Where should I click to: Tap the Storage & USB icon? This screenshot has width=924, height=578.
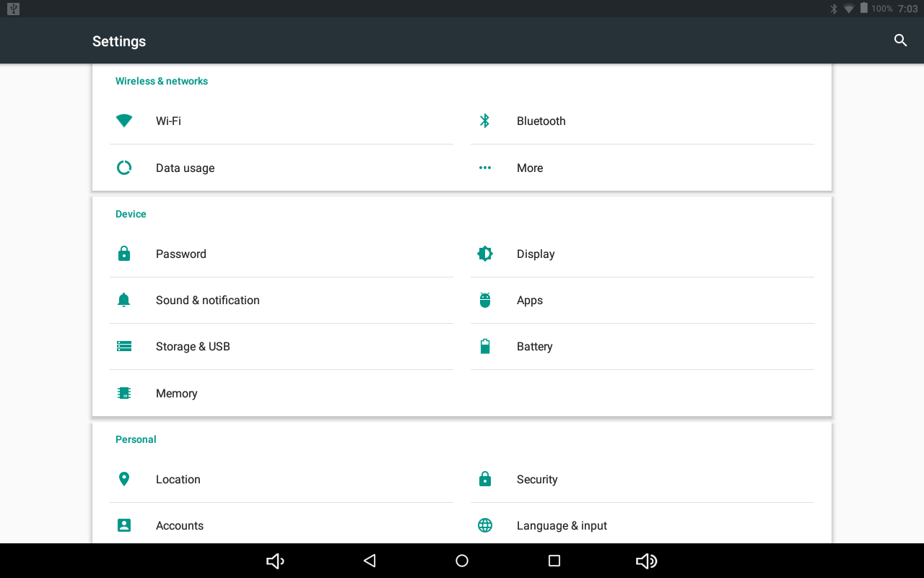click(124, 346)
